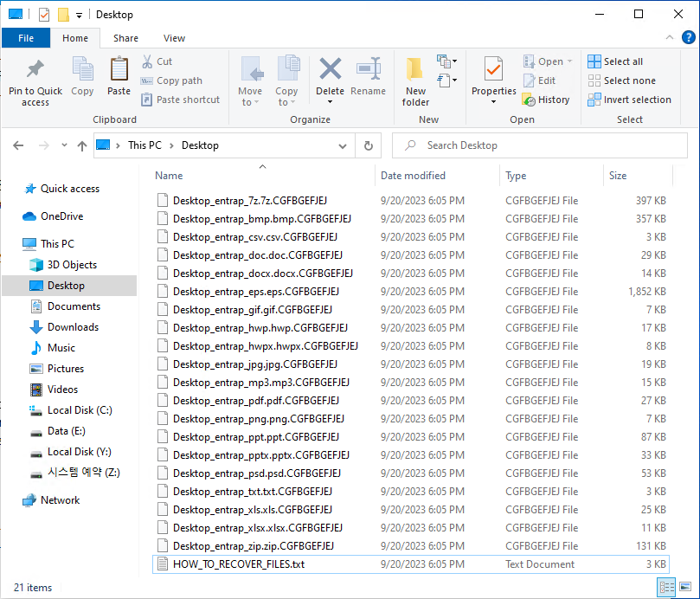Select Desktop_entrap_zip.zip.CGFBGEFJEJ file
Viewport: 700px width, 599px height.
(411, 546)
